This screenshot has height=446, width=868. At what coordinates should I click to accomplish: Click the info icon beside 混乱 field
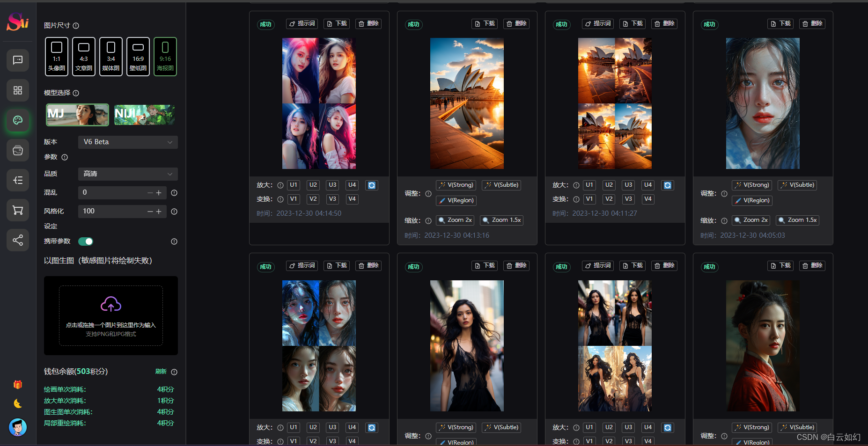(x=174, y=193)
